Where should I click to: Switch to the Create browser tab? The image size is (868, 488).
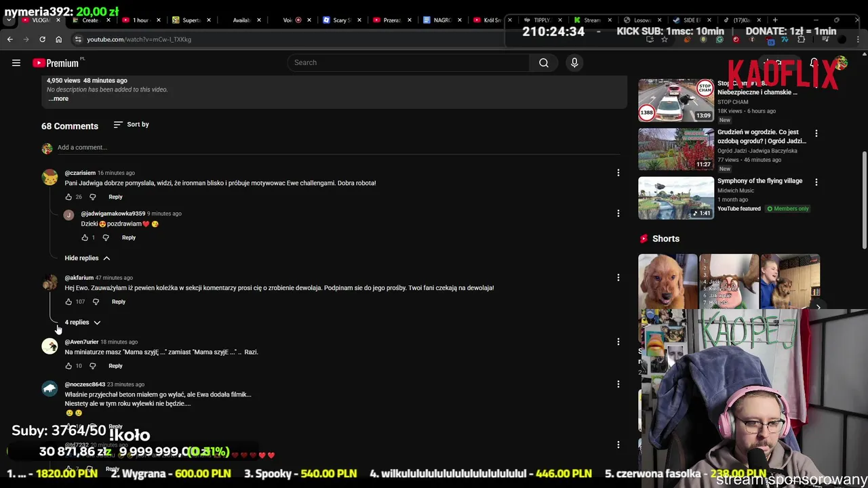[90, 20]
